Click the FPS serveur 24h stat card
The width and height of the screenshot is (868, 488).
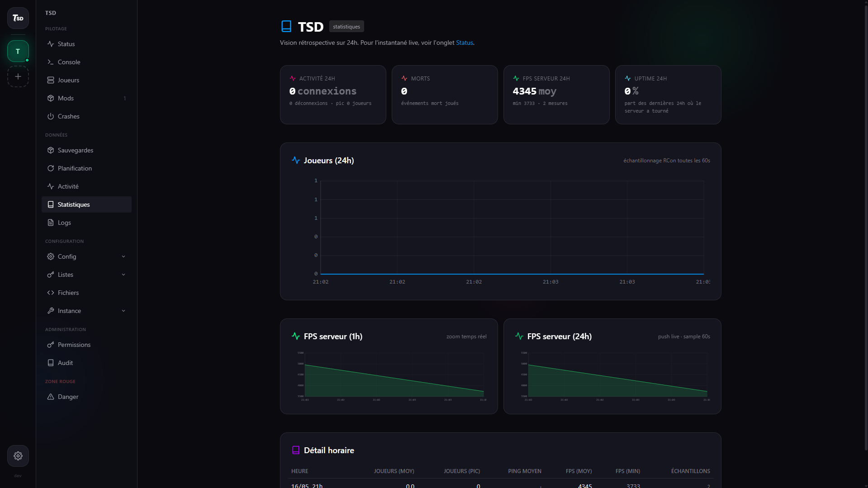[x=556, y=95]
